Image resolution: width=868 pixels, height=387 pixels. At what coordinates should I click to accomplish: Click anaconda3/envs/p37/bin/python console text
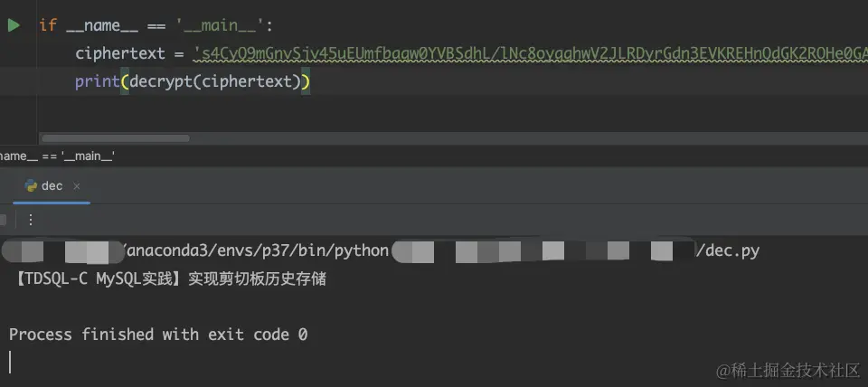click(256, 250)
